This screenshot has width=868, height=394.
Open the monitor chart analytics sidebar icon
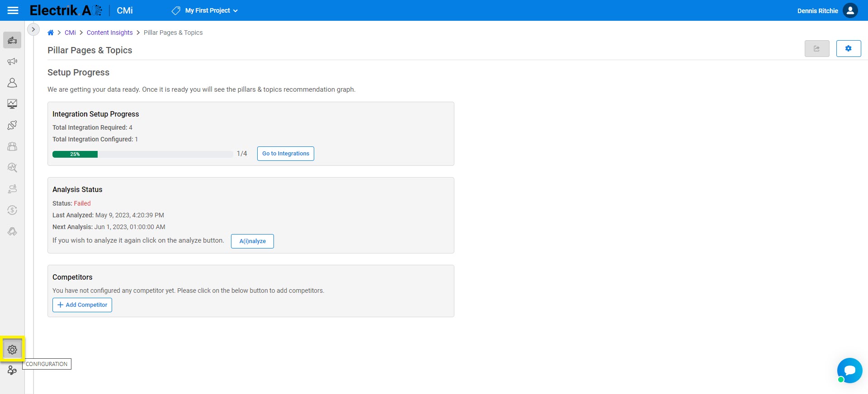pyautogui.click(x=12, y=104)
